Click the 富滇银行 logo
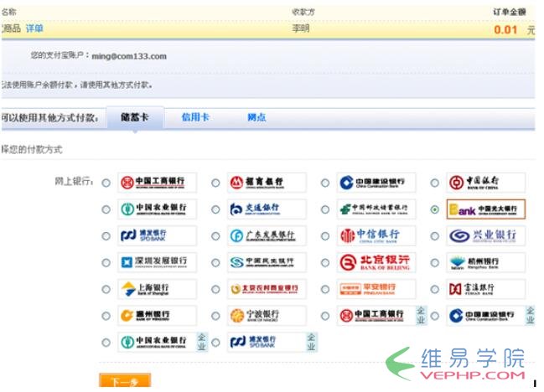This screenshot has width=544, height=392. tap(485, 289)
